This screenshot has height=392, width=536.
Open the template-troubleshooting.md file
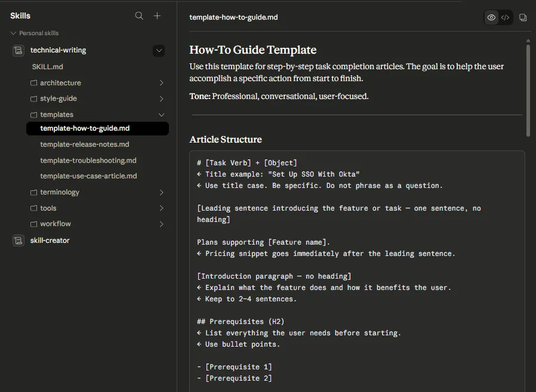[x=88, y=160]
